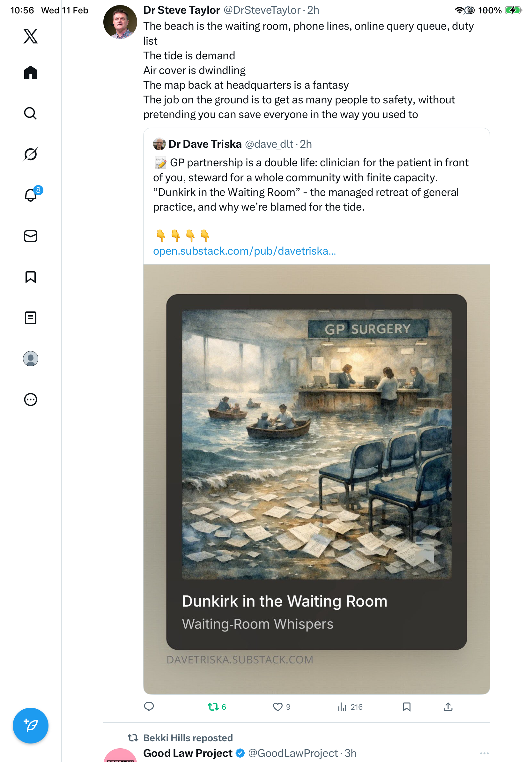Open Dunkirk in the Waiting Room card
This screenshot has width=532, height=762.
click(316, 479)
